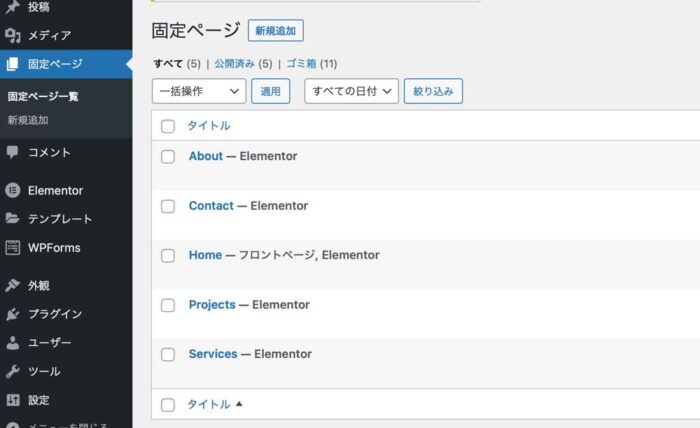700x428 pixels.
Task: Tick the checkbox for the About page
Action: click(168, 157)
